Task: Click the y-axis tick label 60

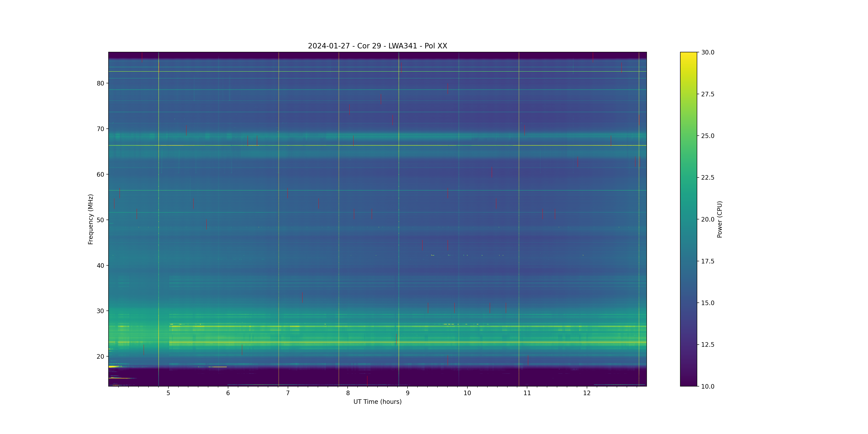Action: [100, 174]
